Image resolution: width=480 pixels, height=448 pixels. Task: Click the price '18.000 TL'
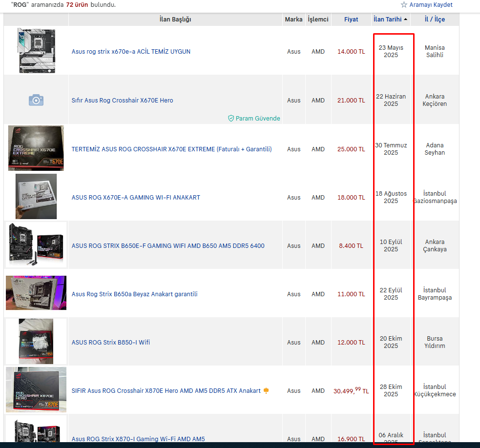point(351,197)
